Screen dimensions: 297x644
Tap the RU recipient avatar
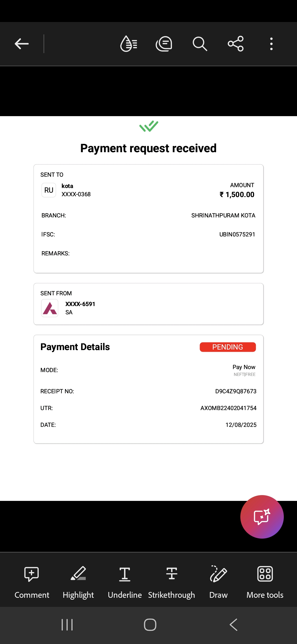[49, 190]
